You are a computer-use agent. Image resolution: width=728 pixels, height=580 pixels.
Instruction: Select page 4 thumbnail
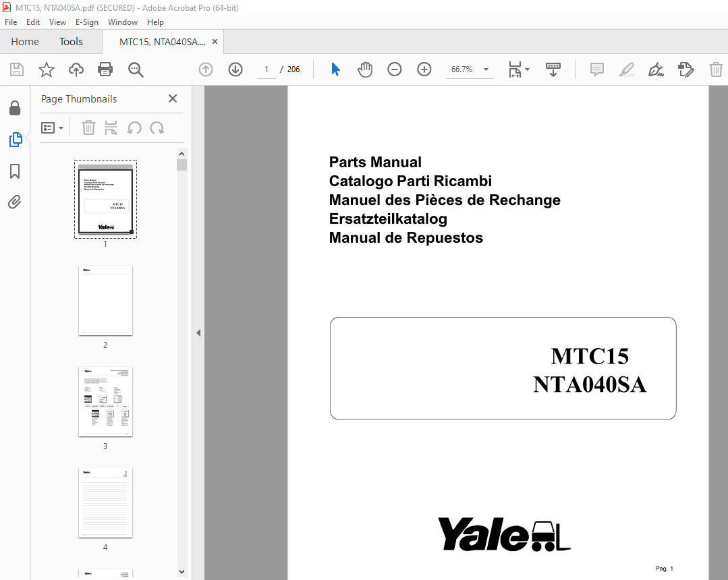pos(105,503)
